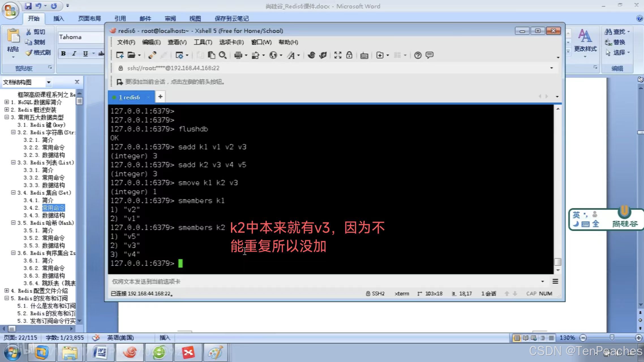Screen dimensions: 644x362
Task: Collapse the 3.4 Redis集合(Set) tree node
Action: click(13, 193)
